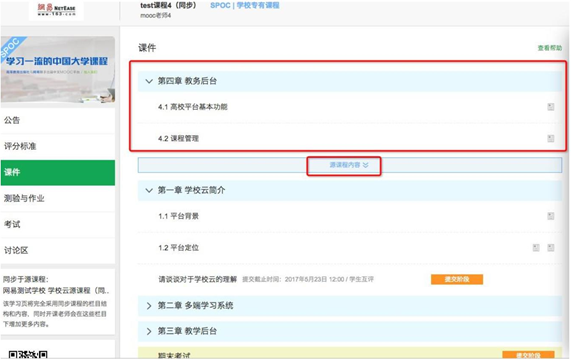Expand the 第二章 多端学习系统 chapter
Image resolution: width=573 pixels, height=361 pixels.
149,305
